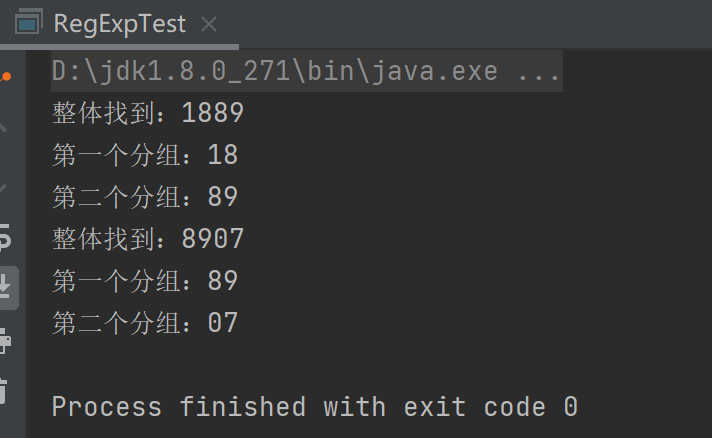Click the down arrow in console sidebar
This screenshot has width=712, height=438.
(x=5, y=187)
